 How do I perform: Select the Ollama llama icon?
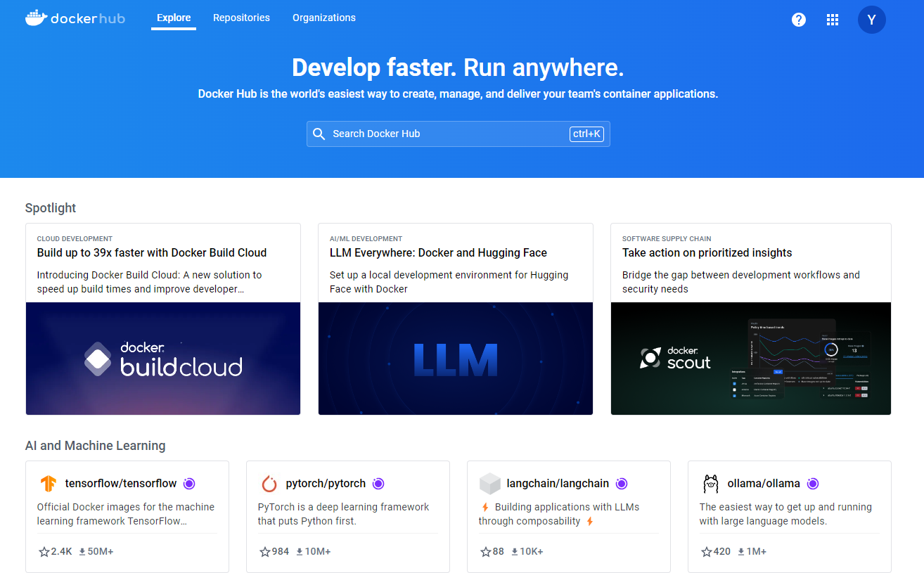point(710,483)
